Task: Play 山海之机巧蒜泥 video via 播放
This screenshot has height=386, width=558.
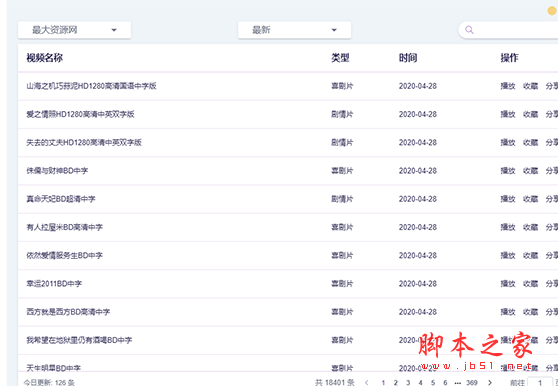Action: pyautogui.click(x=508, y=86)
